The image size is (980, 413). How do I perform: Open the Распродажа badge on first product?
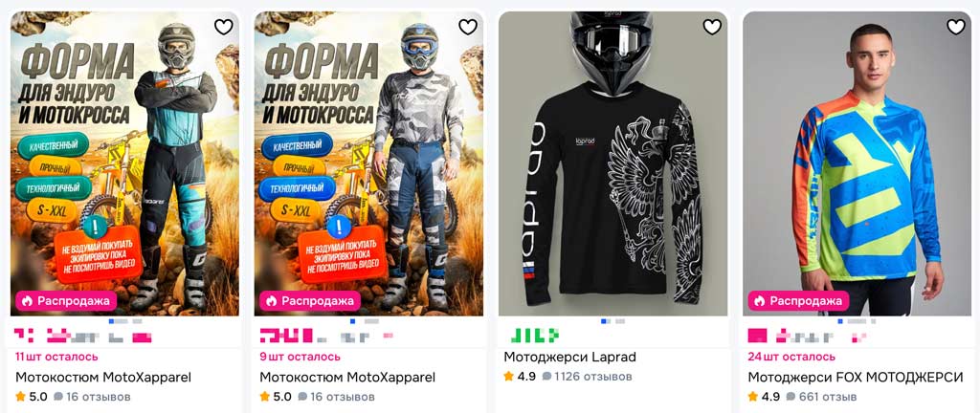66,301
